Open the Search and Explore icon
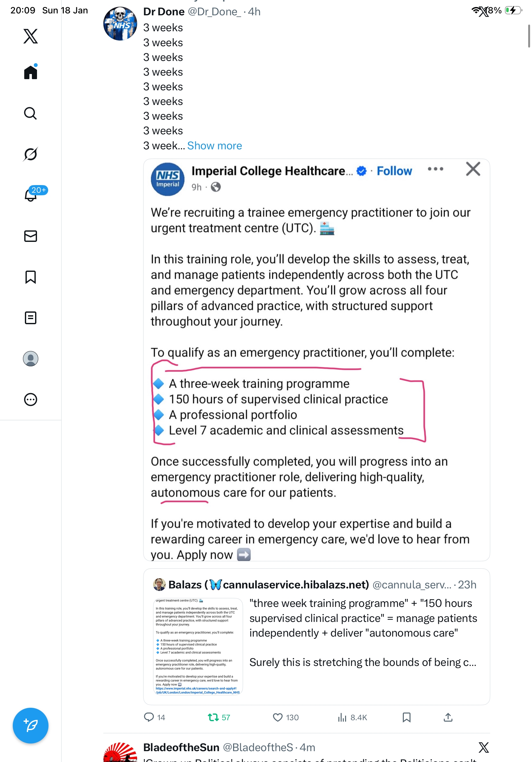Screen dimensions: 532x762 [31, 114]
